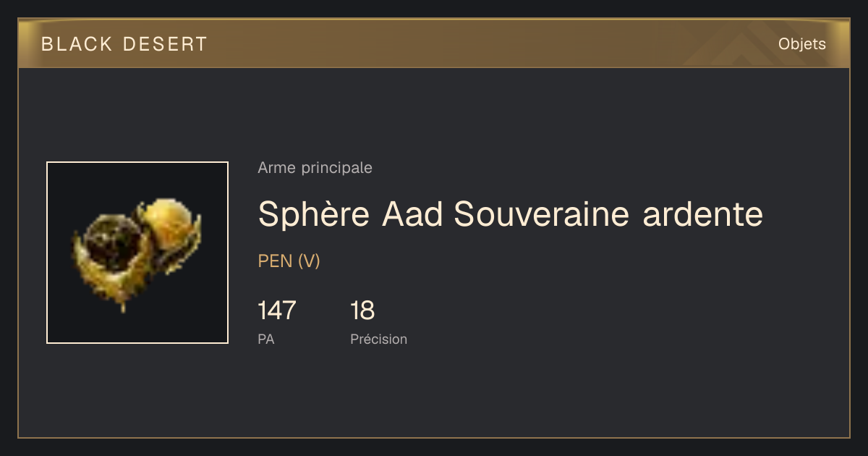Click the item name Sphère Aad Souveraine ardente
The width and height of the screenshot is (868, 456).
(x=511, y=214)
